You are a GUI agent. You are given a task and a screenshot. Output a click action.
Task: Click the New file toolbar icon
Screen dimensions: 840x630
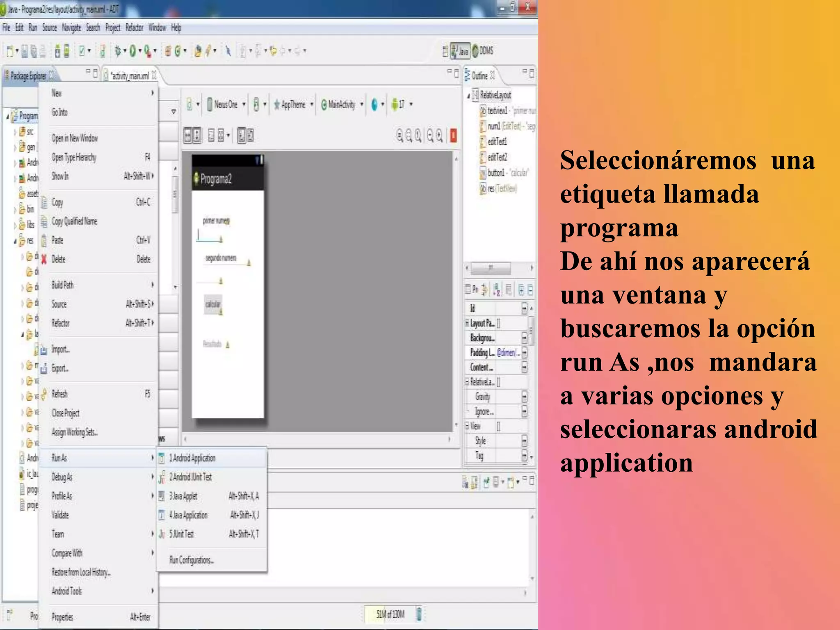(x=10, y=51)
